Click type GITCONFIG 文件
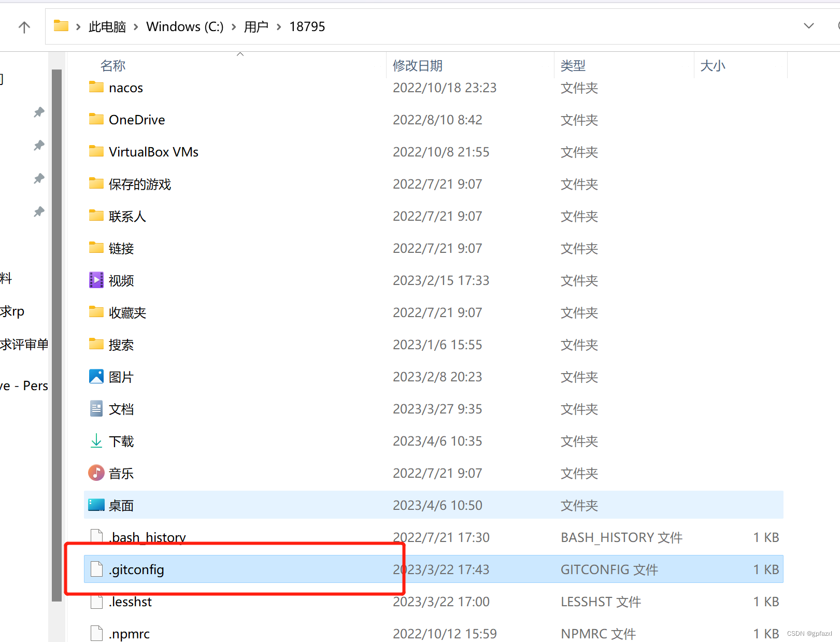 pos(609,569)
